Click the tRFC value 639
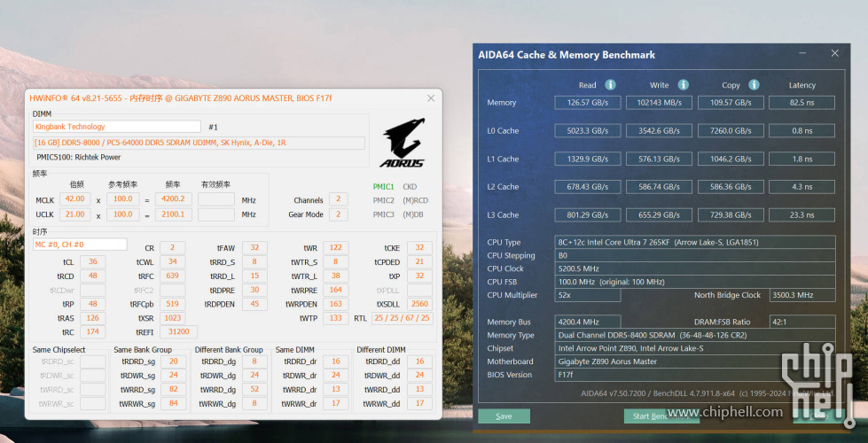Image resolution: width=868 pixels, height=443 pixels. click(172, 276)
